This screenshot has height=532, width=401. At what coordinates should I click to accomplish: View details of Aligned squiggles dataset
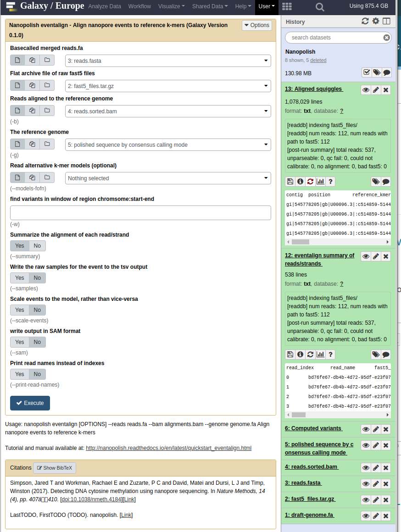click(300, 182)
